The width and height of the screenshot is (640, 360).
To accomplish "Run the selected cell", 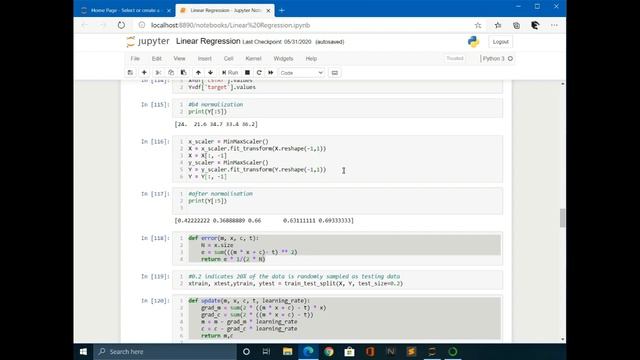I will pyautogui.click(x=230, y=73).
